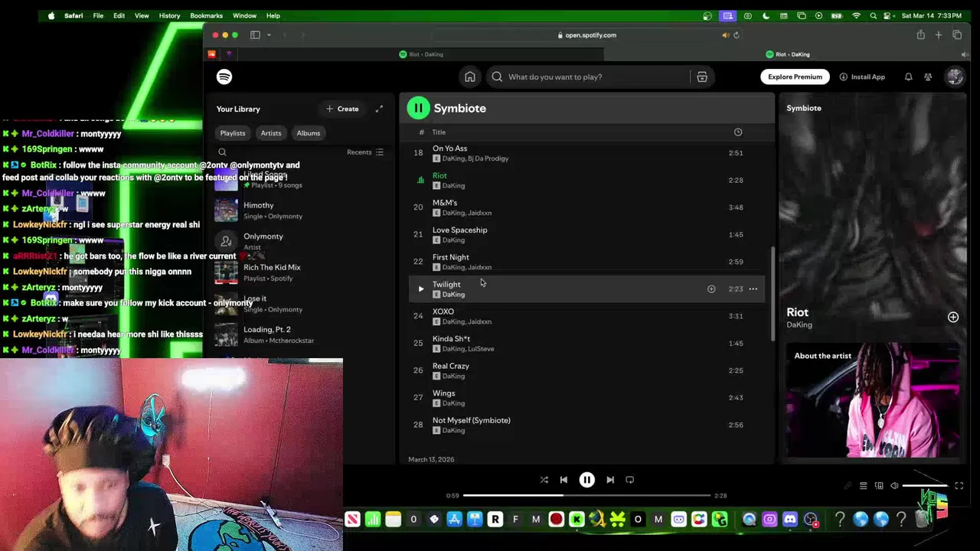Open Safari Share icon

click(920, 35)
